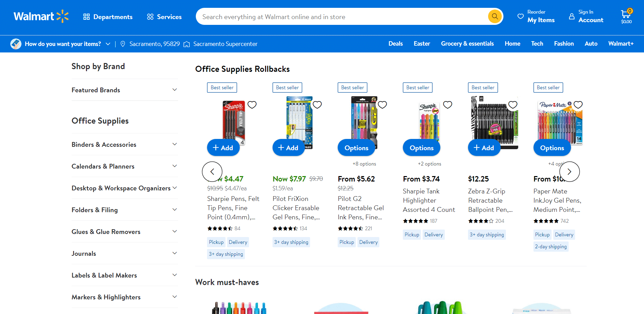Click the $12.25 Zebra price

(x=478, y=179)
